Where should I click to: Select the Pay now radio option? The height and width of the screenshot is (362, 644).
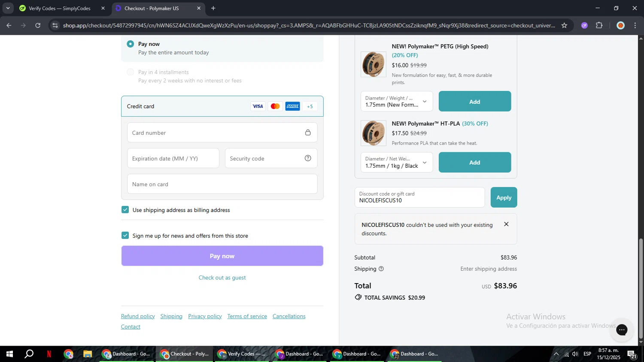click(130, 44)
